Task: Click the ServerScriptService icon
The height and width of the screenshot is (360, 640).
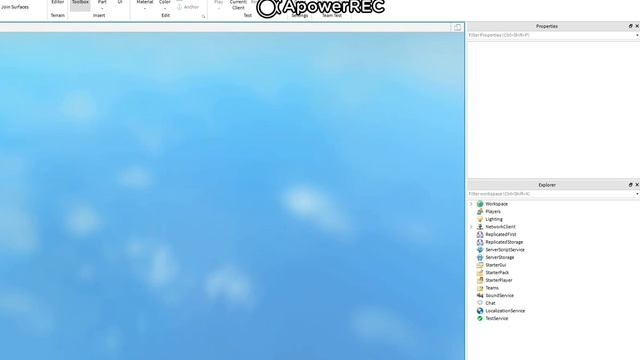Action: pyautogui.click(x=480, y=249)
